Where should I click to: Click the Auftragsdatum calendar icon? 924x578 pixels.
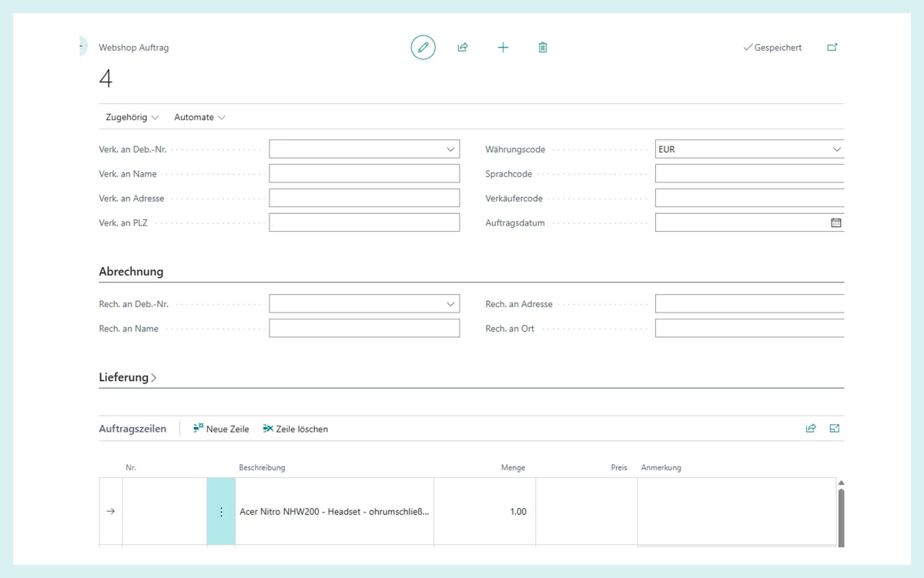tap(835, 223)
